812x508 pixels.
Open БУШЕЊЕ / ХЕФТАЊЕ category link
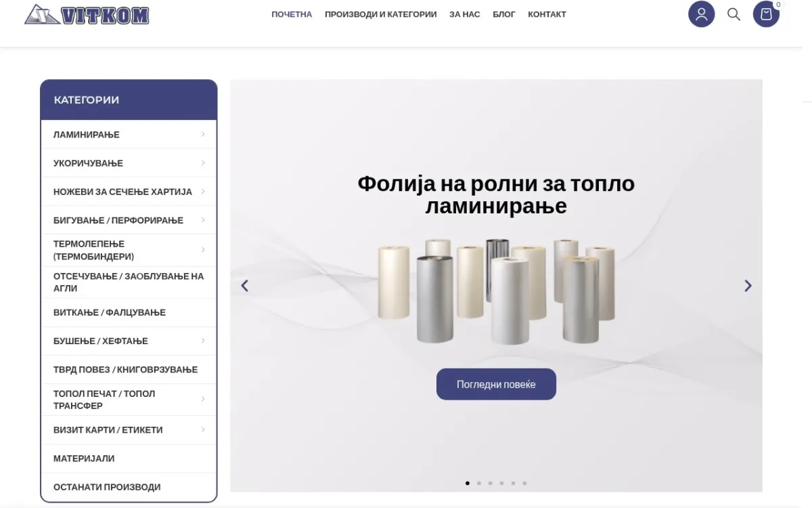pos(101,341)
